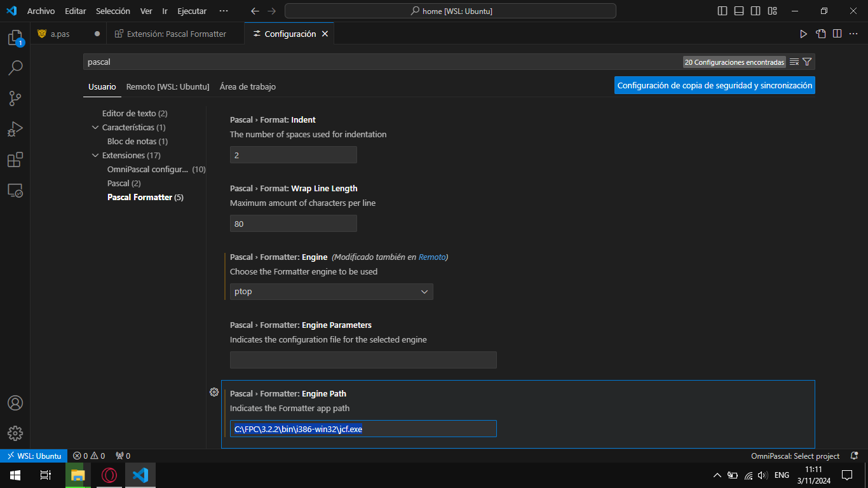Open the Archivo menu

(41, 11)
